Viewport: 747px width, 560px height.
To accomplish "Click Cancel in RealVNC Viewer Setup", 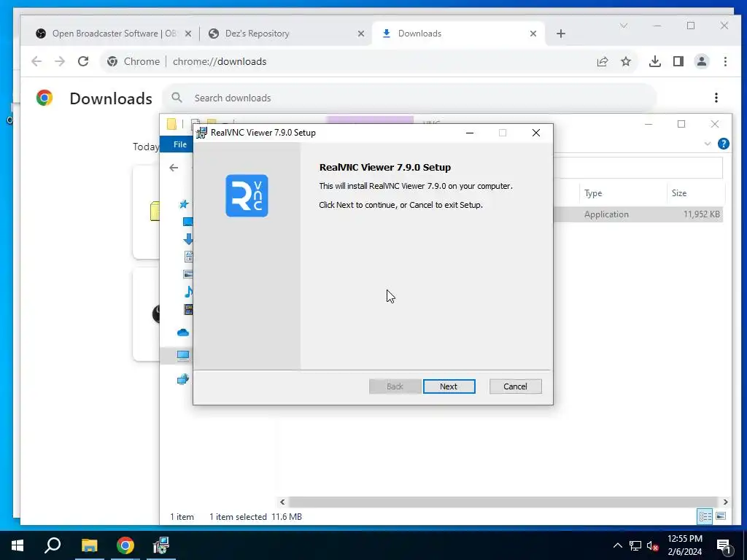I will [515, 386].
